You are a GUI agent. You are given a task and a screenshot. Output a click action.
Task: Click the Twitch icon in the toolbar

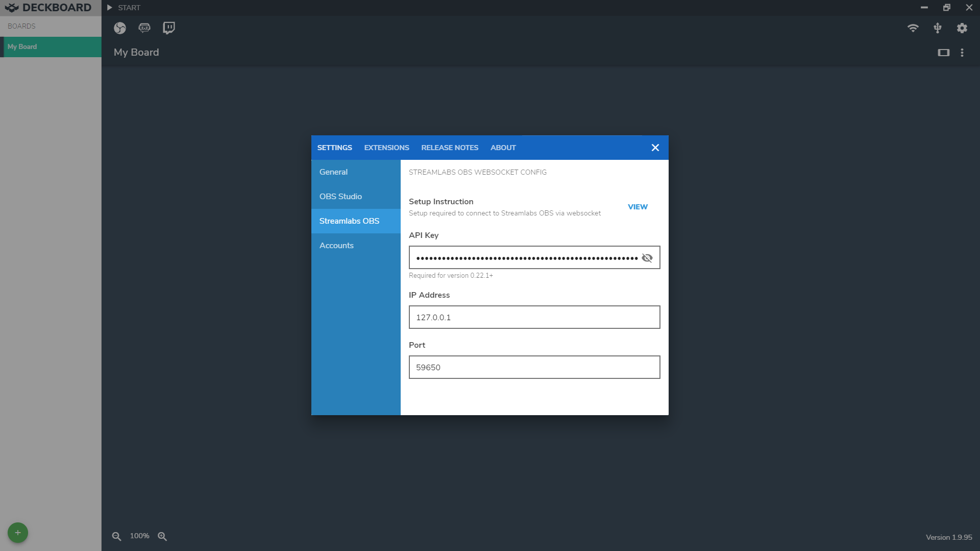[168, 28]
